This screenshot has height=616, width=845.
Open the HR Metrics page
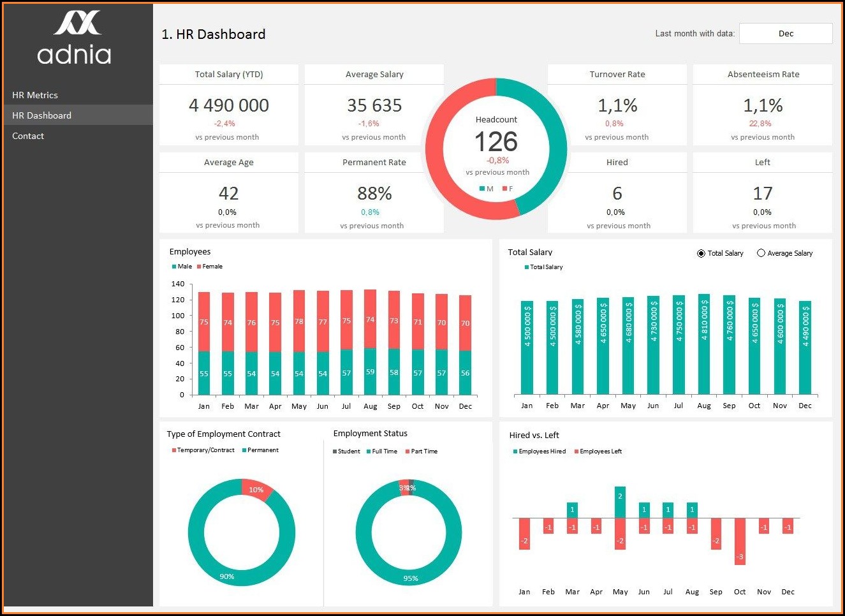(x=35, y=95)
